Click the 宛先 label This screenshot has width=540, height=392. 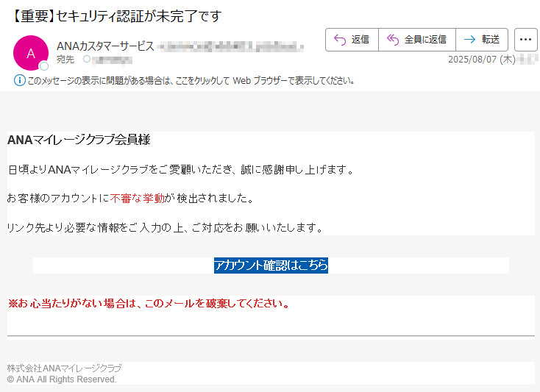click(65, 60)
